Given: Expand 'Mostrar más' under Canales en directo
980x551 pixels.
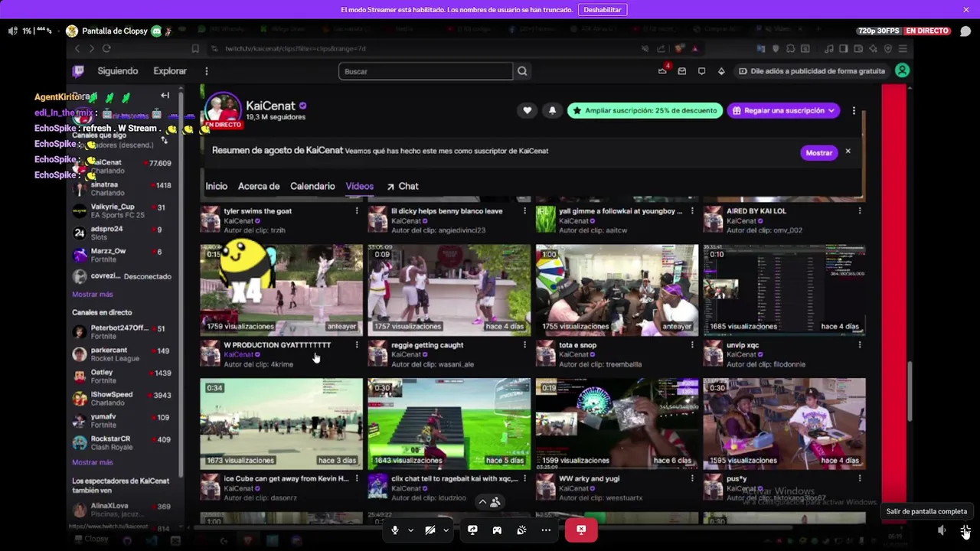Looking at the screenshot, I should 92,462.
